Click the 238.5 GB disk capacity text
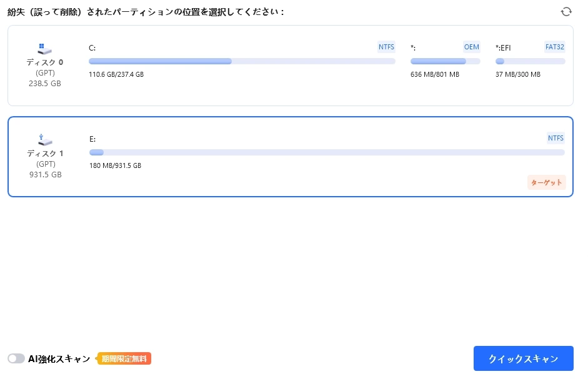The width and height of the screenshot is (588, 379). point(44,83)
